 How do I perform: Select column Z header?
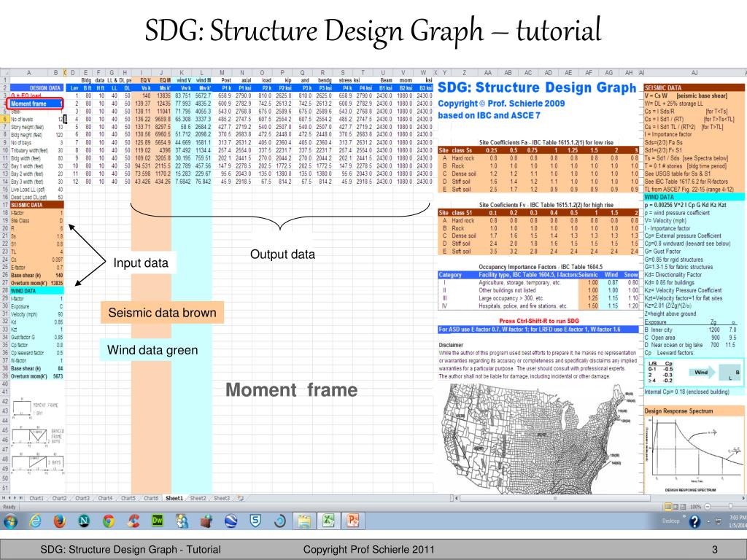click(x=463, y=73)
